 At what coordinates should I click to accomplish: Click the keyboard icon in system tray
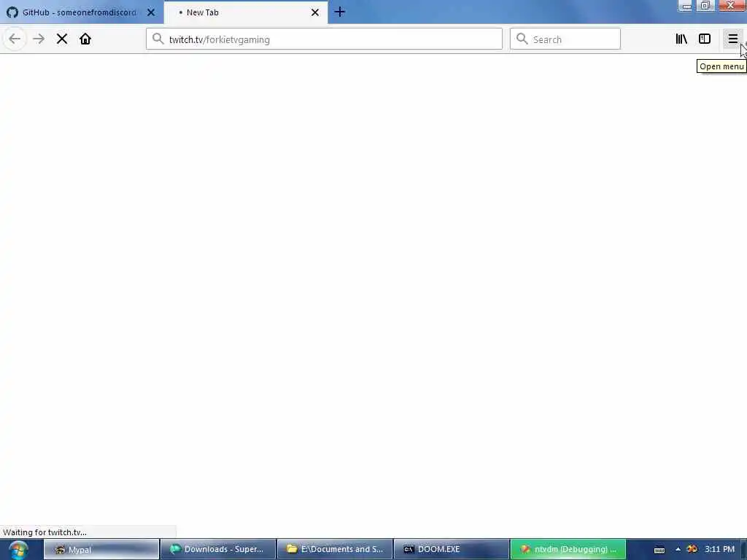[659, 550]
